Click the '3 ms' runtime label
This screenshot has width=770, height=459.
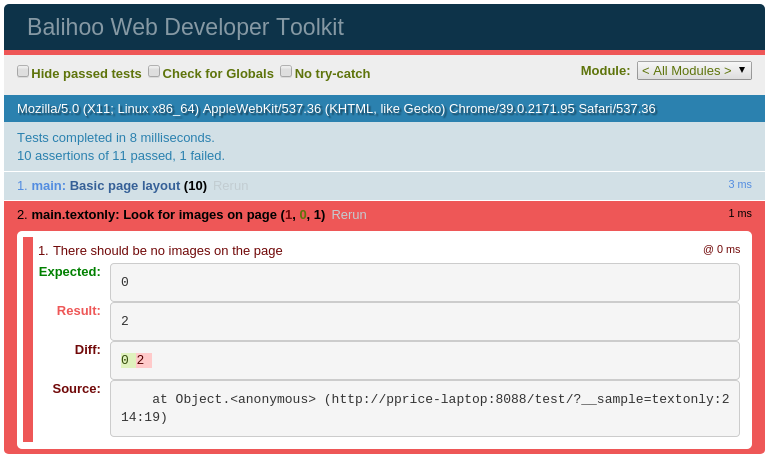pyautogui.click(x=740, y=185)
